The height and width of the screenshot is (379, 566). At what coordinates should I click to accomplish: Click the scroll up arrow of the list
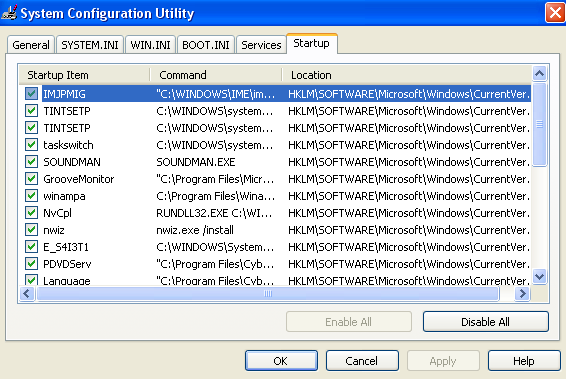[540, 74]
